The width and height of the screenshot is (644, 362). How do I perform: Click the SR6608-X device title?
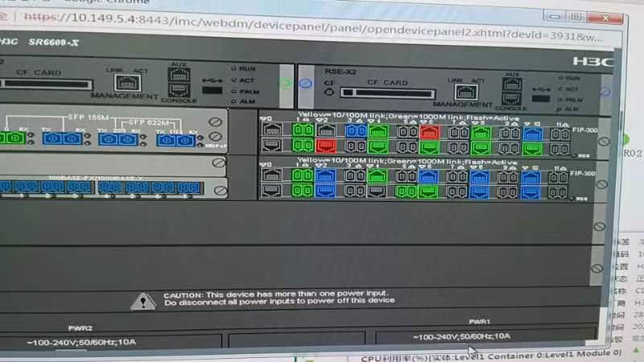point(54,43)
